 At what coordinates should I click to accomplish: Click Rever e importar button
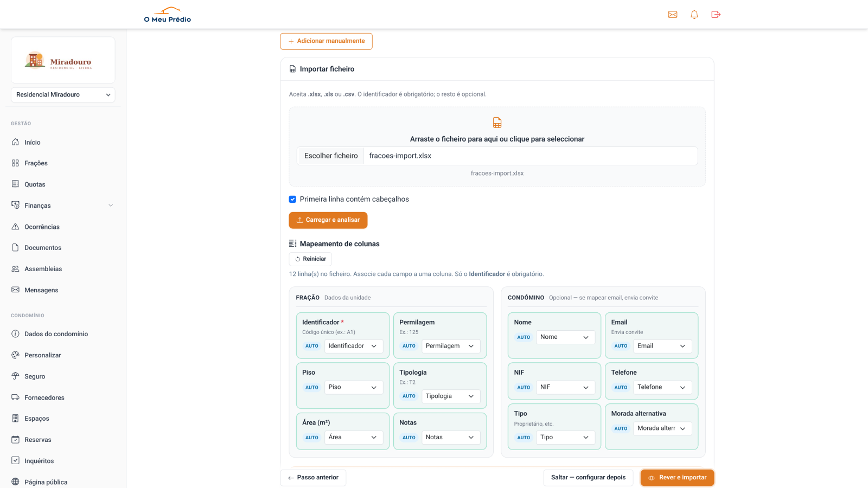pyautogui.click(x=678, y=478)
